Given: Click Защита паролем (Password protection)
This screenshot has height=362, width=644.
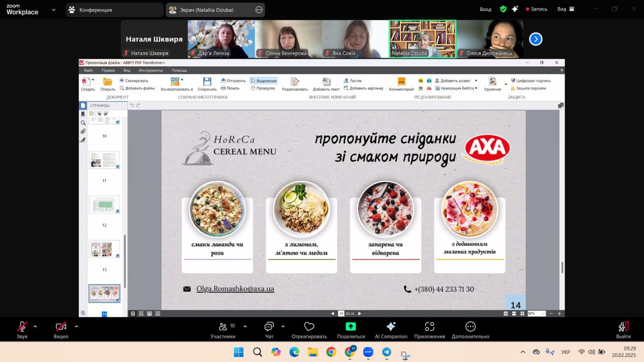Looking at the screenshot, I should tap(528, 88).
